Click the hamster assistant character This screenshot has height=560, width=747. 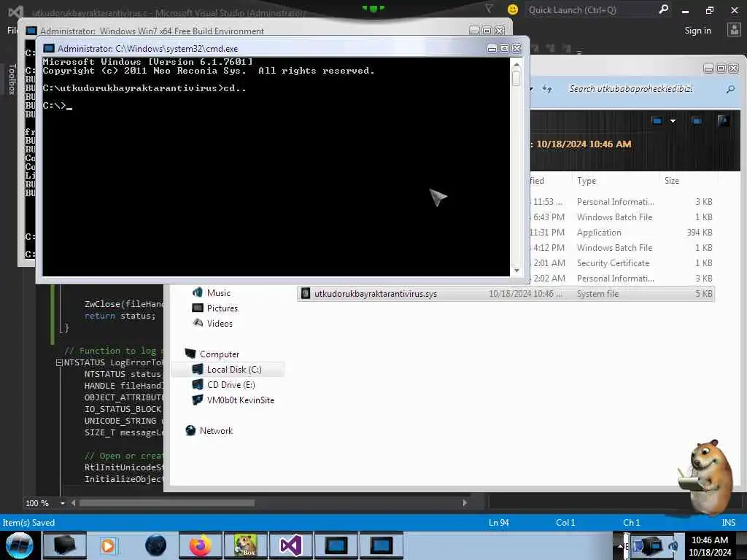[706, 476]
